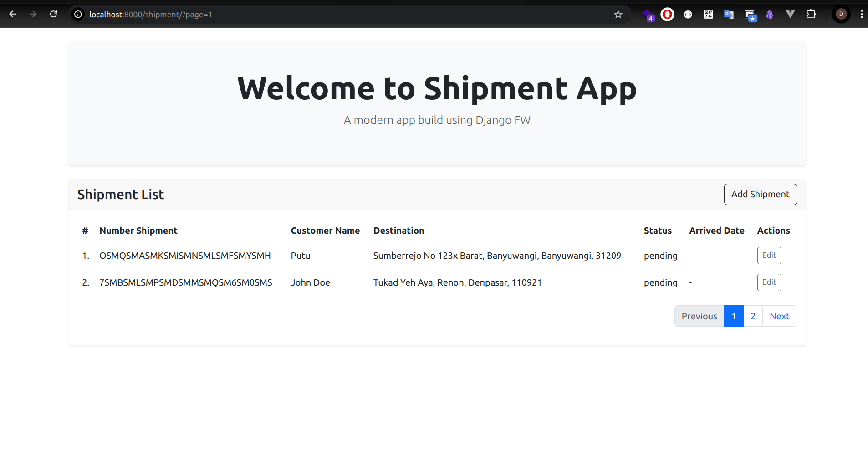Viewport: 868px width, 451px height.
Task: Open the Chrome three-dot menu
Action: click(861, 14)
